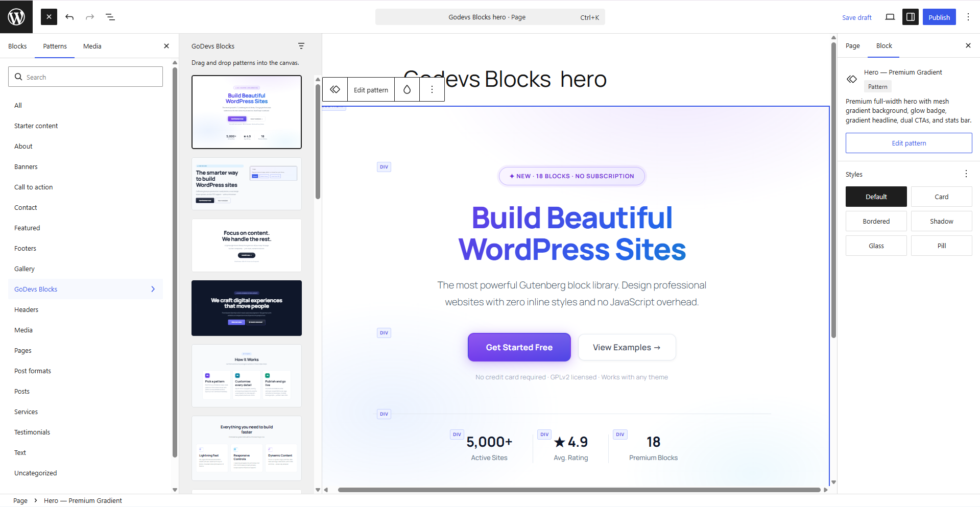980x507 pixels.
Task: Open the Call to action category
Action: (85, 187)
